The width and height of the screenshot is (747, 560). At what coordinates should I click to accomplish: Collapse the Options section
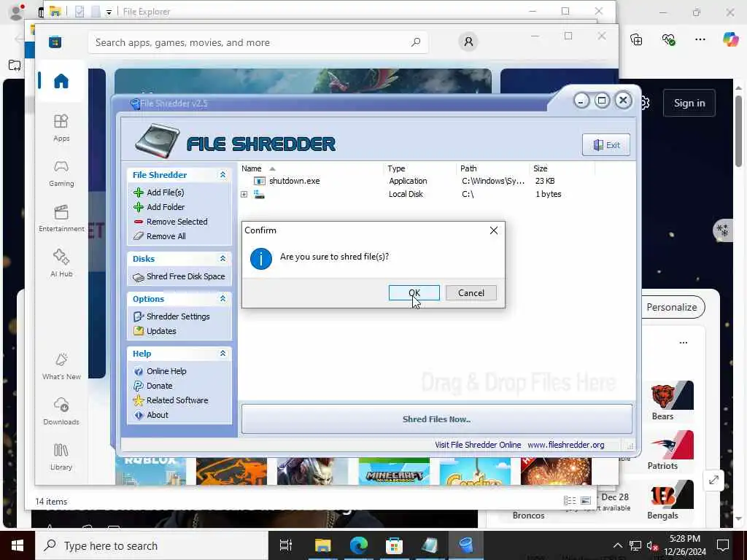pyautogui.click(x=222, y=298)
